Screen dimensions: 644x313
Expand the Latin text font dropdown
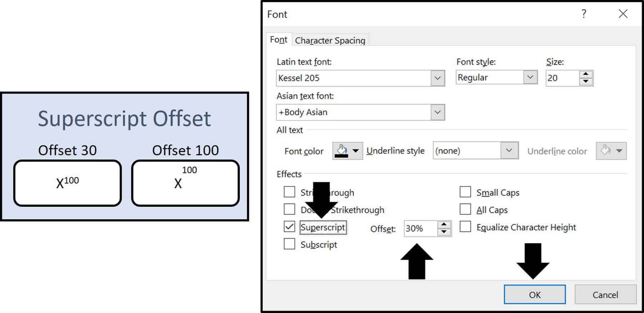pos(437,78)
